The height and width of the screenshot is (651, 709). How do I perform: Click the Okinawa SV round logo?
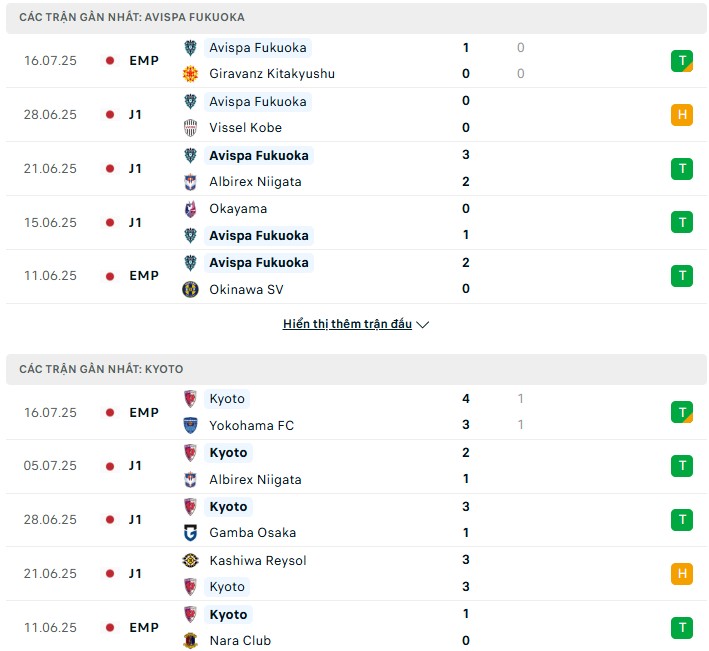coord(190,289)
